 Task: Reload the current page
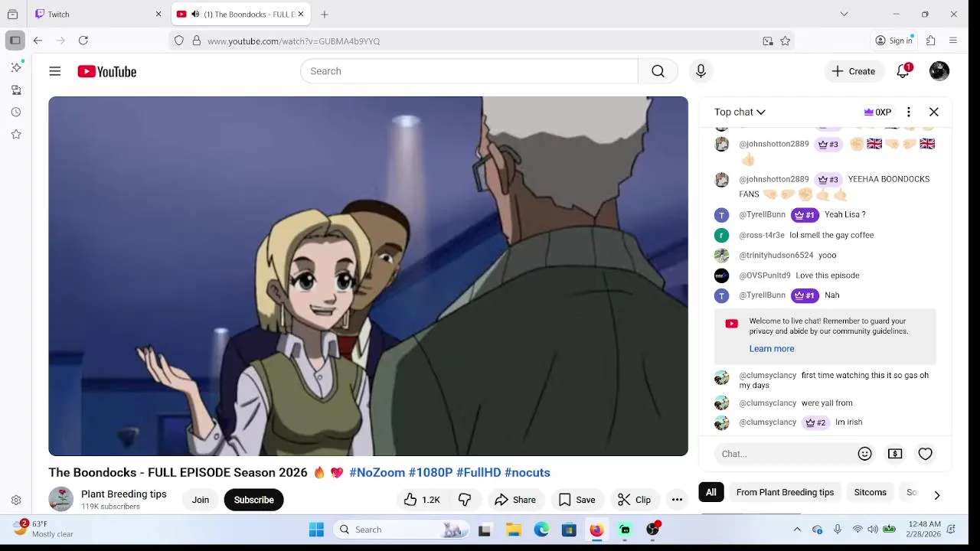83,41
